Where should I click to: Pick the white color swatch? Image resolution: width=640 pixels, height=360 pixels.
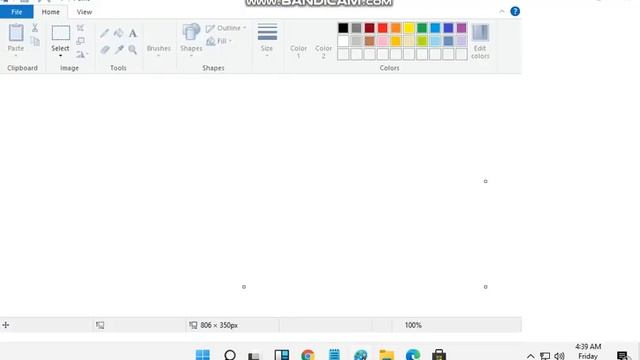[343, 41]
